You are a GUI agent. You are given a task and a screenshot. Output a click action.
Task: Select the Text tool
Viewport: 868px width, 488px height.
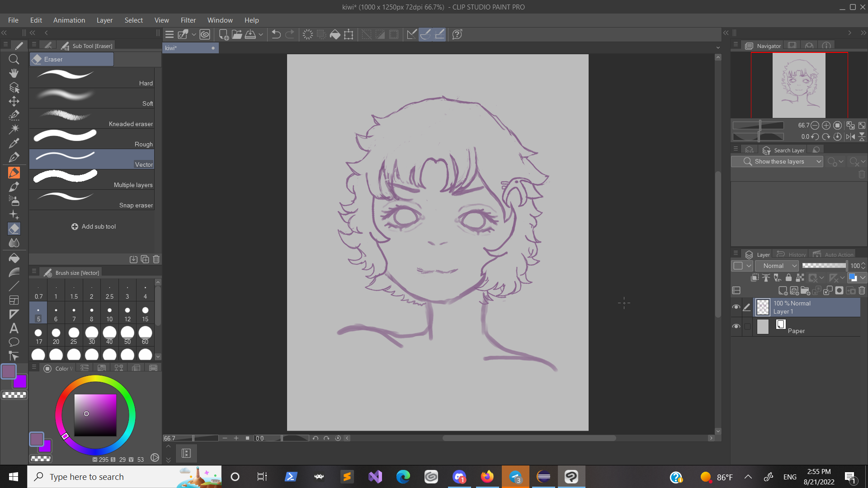(x=14, y=328)
